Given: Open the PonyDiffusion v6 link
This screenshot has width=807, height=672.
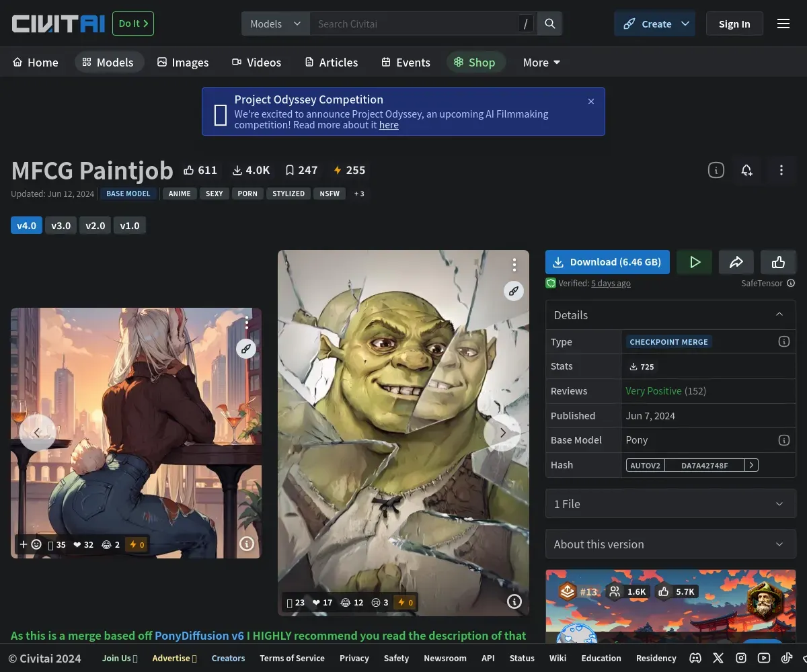Looking at the screenshot, I should [x=200, y=636].
